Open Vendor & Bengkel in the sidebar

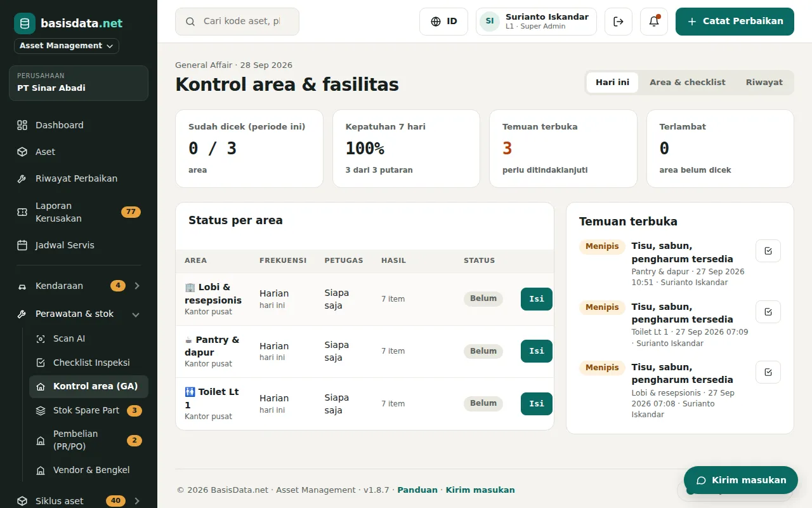tap(89, 470)
